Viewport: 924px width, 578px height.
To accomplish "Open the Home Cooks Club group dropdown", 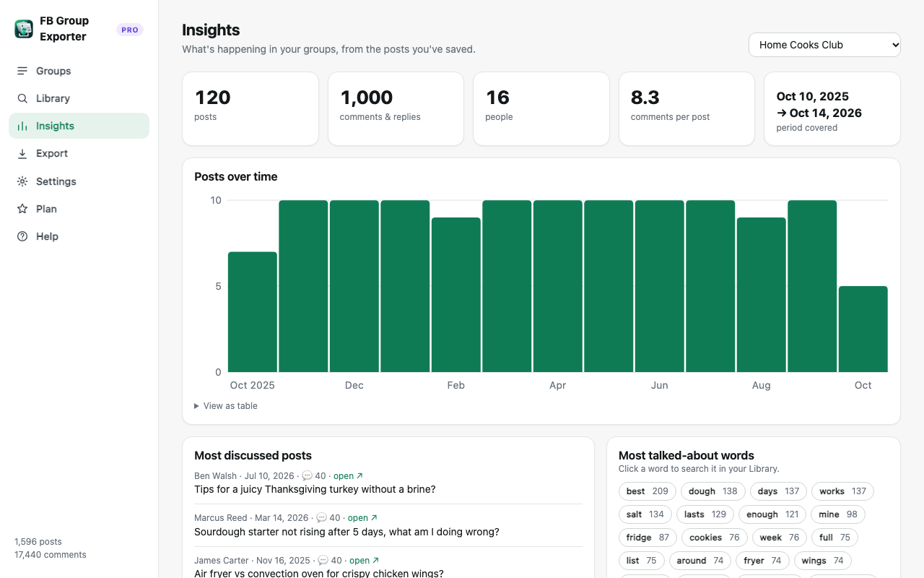I will (824, 45).
